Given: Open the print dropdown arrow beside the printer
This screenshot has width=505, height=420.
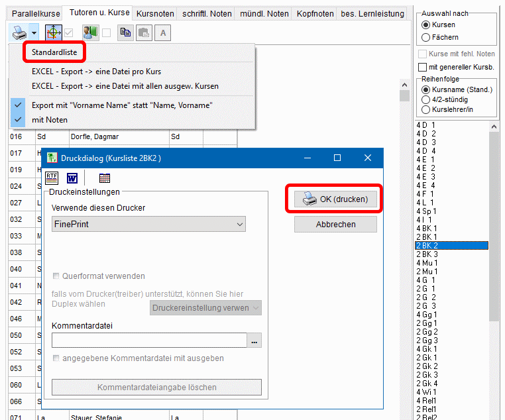Looking at the screenshot, I should 34,32.
